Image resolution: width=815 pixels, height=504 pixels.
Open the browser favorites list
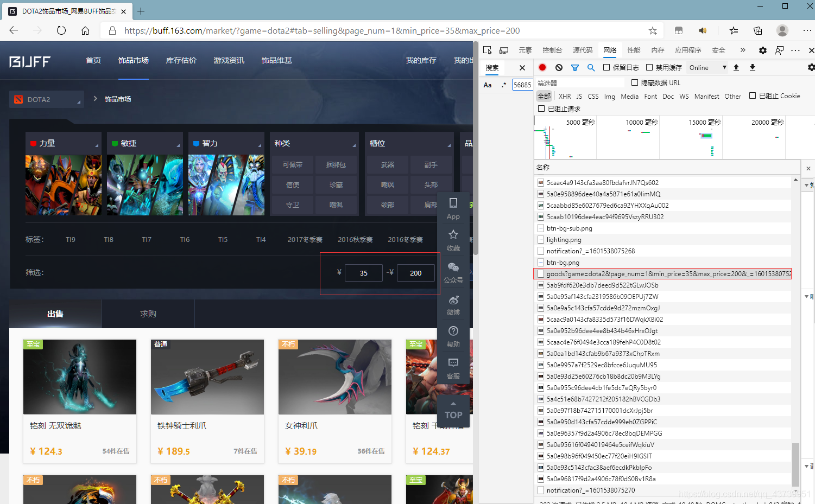(x=734, y=30)
